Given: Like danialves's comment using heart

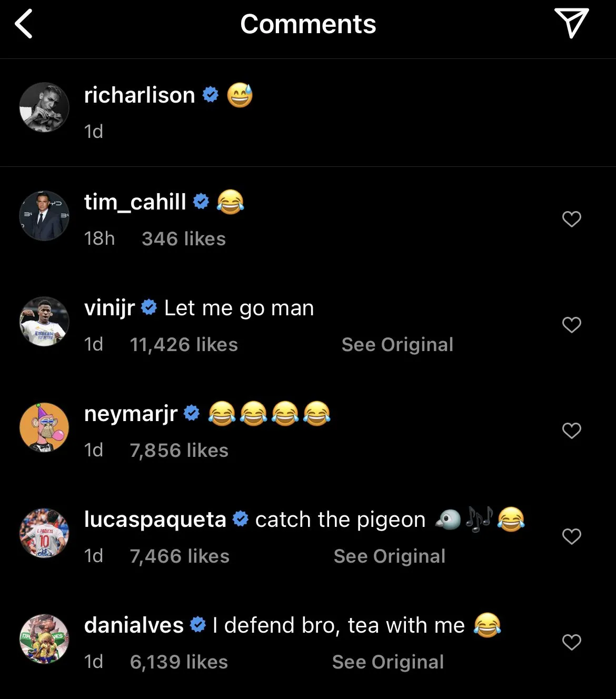Looking at the screenshot, I should pyautogui.click(x=571, y=642).
